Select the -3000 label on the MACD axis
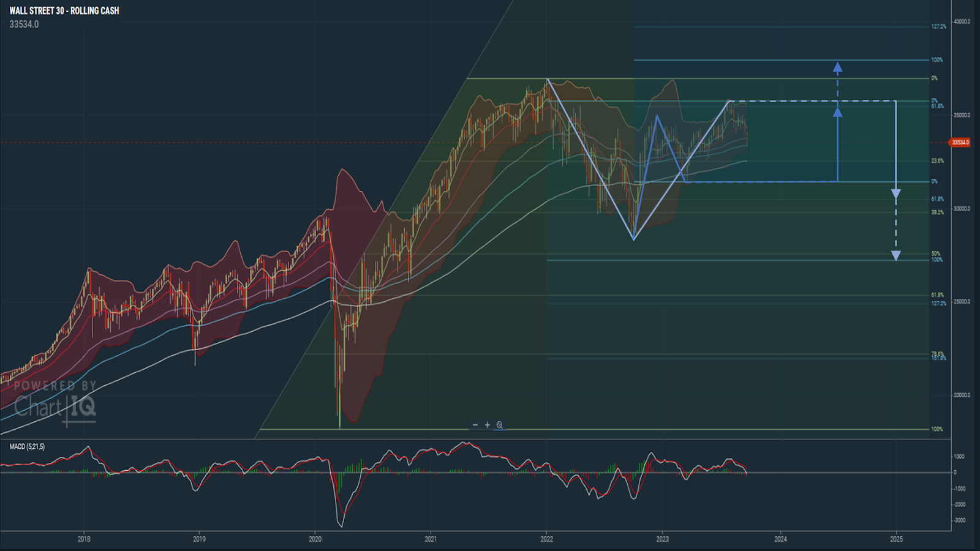Viewport: 980px width, 551px height. pos(960,520)
